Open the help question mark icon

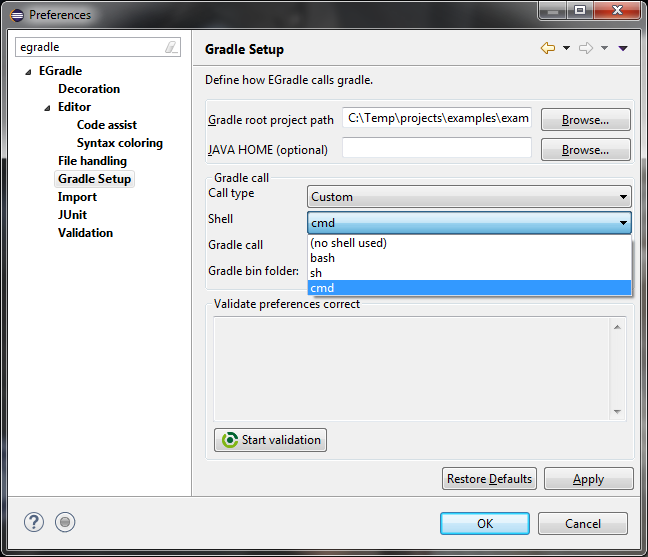point(34,522)
